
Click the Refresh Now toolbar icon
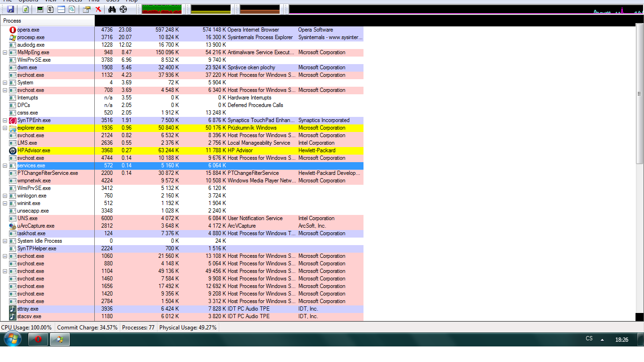click(25, 9)
